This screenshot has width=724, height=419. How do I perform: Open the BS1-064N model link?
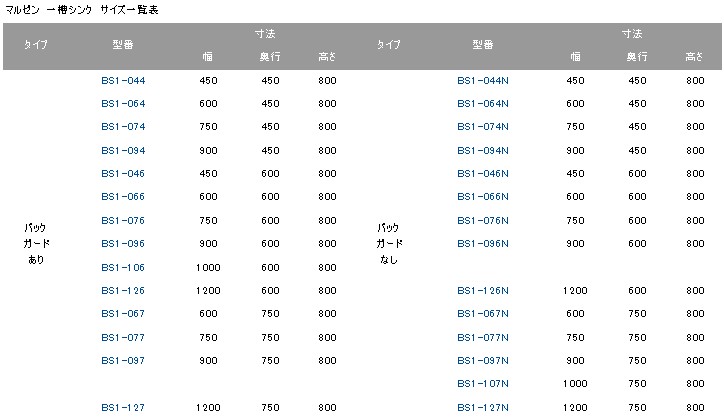pyautogui.click(x=483, y=104)
